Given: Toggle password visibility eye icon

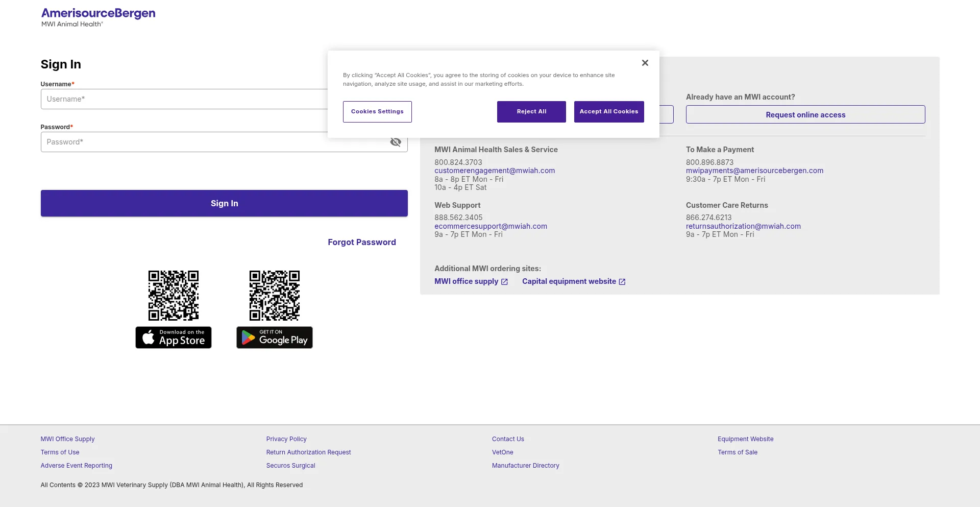Looking at the screenshot, I should tap(396, 142).
